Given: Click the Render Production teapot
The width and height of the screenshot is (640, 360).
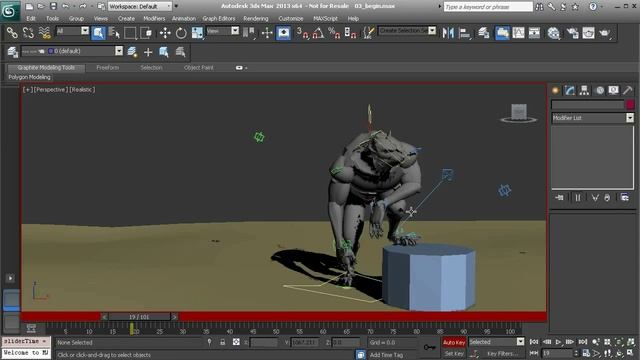Looking at the screenshot, I should 604,33.
